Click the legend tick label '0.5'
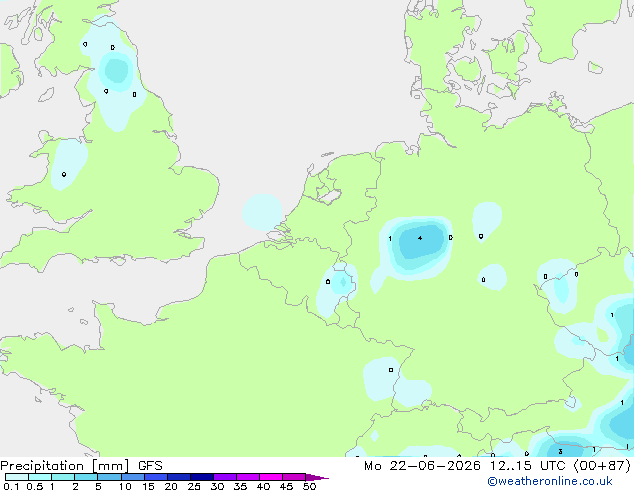 click(35, 486)
